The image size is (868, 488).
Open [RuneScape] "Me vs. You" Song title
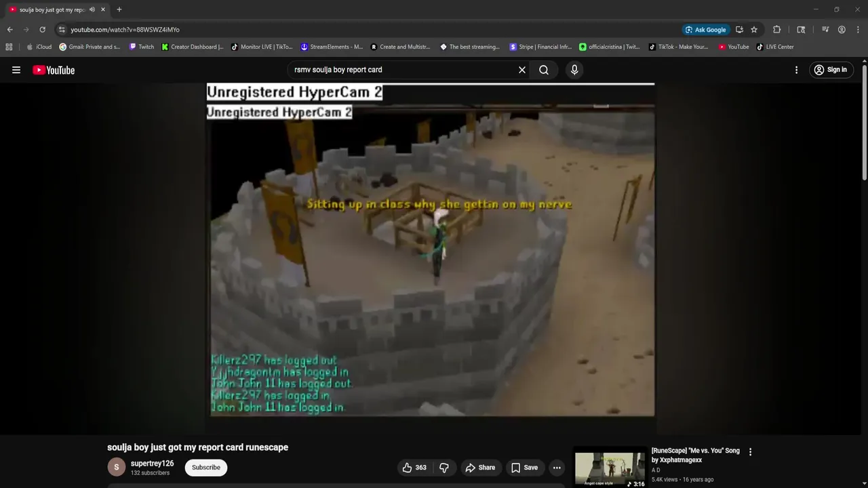(696, 455)
